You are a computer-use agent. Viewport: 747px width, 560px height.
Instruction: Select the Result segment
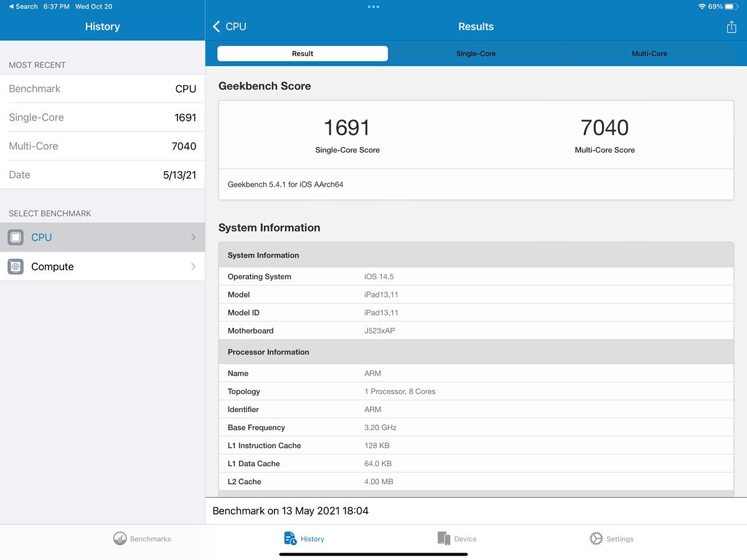[x=303, y=54]
